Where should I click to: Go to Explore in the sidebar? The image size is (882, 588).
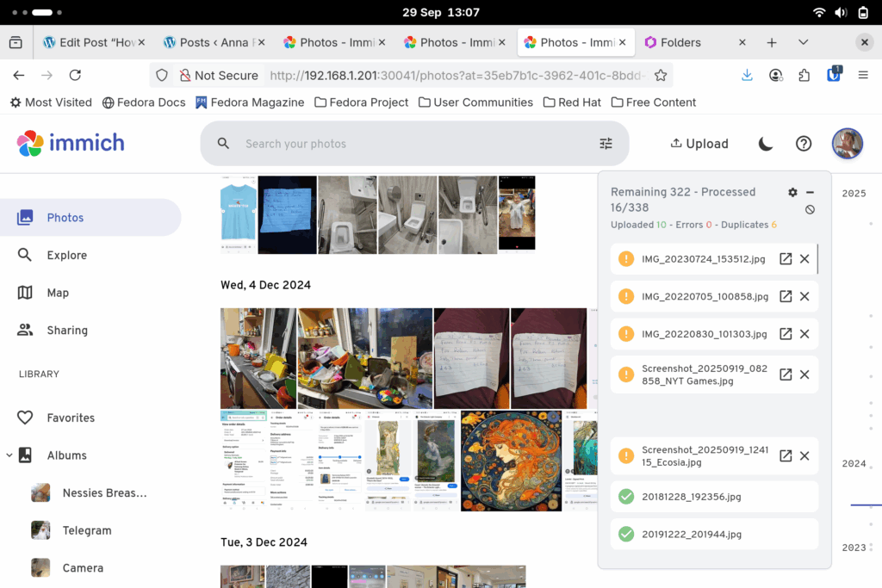[x=66, y=255]
